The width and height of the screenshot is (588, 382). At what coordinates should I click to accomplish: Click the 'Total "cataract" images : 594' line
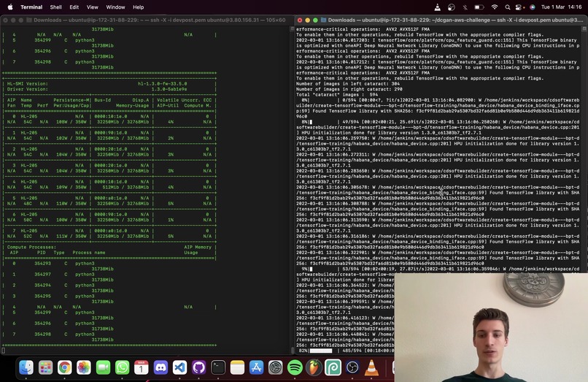click(x=337, y=95)
